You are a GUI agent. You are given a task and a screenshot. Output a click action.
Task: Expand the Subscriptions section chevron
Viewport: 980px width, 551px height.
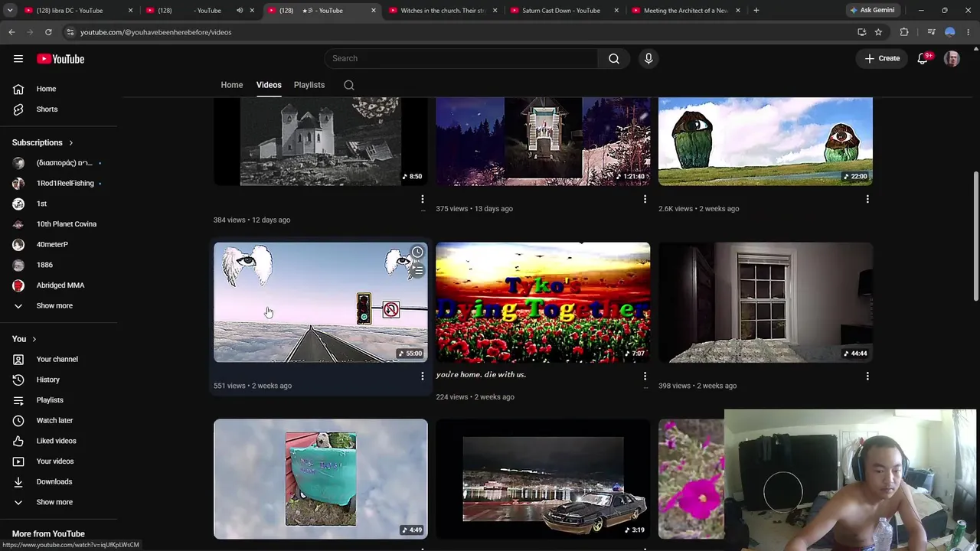(x=70, y=143)
